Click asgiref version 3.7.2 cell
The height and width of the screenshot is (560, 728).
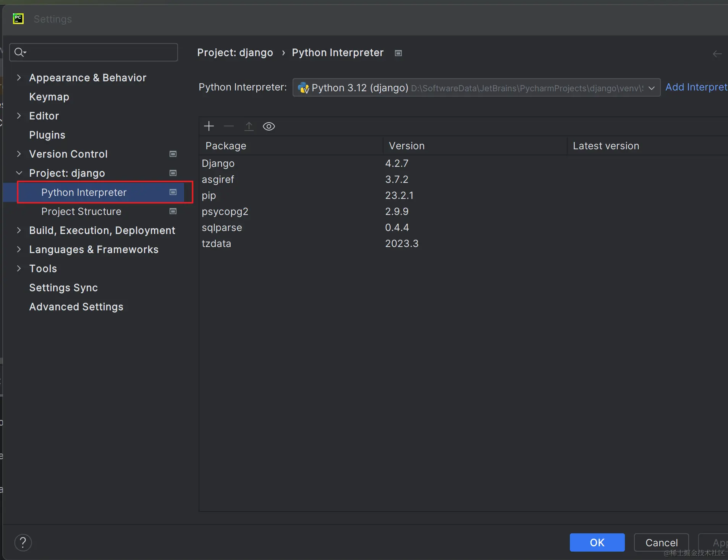(x=397, y=179)
